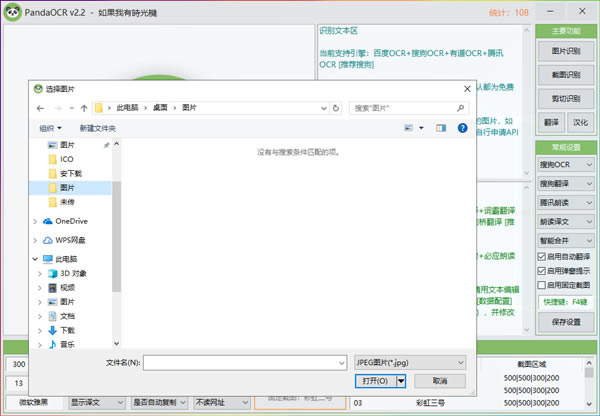Select OneDrive in the navigation pane
This screenshot has width=600, height=416.
point(71,220)
